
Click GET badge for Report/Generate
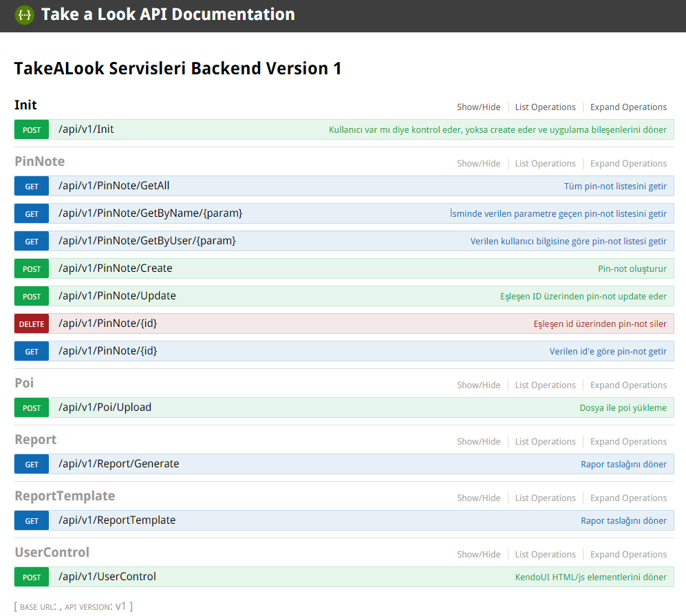tap(32, 465)
